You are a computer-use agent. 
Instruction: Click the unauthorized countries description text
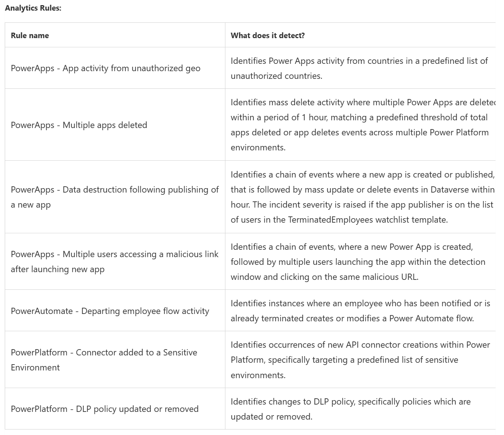[x=359, y=68]
